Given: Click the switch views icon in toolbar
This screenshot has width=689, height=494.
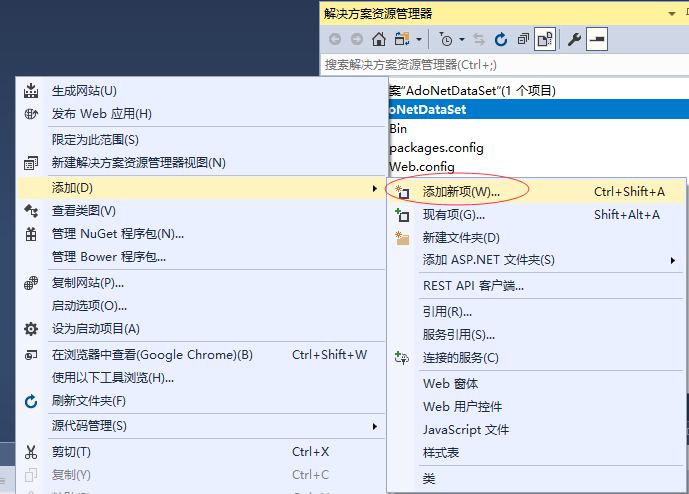Looking at the screenshot, I should click(x=403, y=40).
